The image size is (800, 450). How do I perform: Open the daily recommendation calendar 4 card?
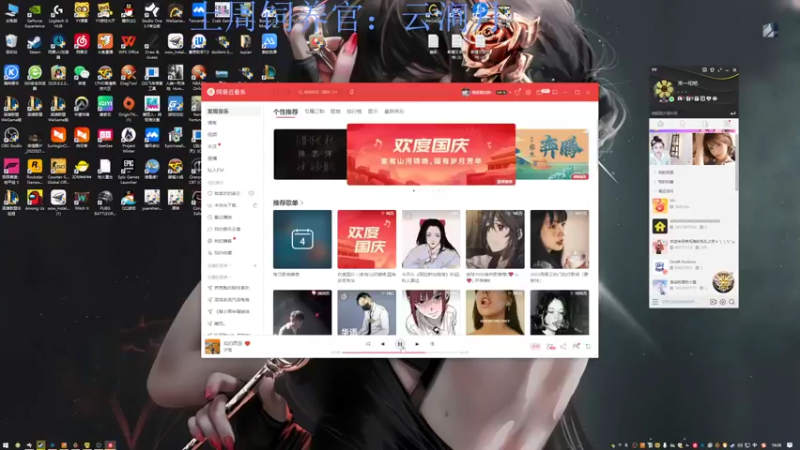(302, 239)
